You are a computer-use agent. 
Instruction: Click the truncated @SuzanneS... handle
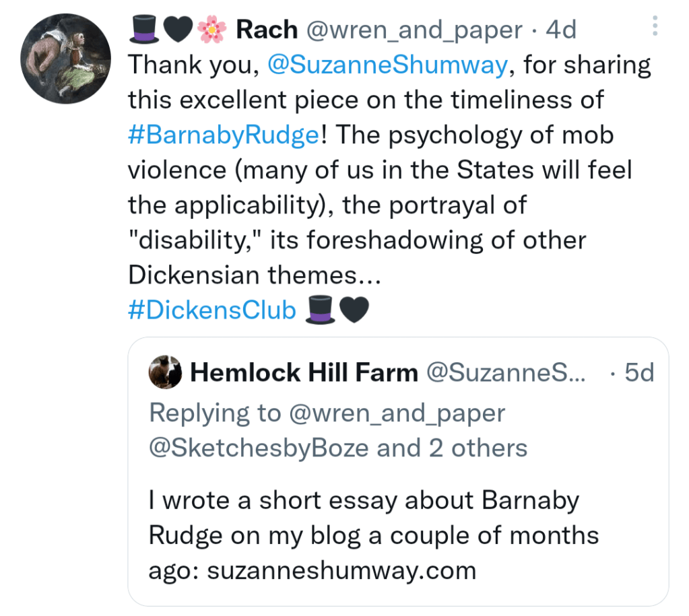click(506, 372)
